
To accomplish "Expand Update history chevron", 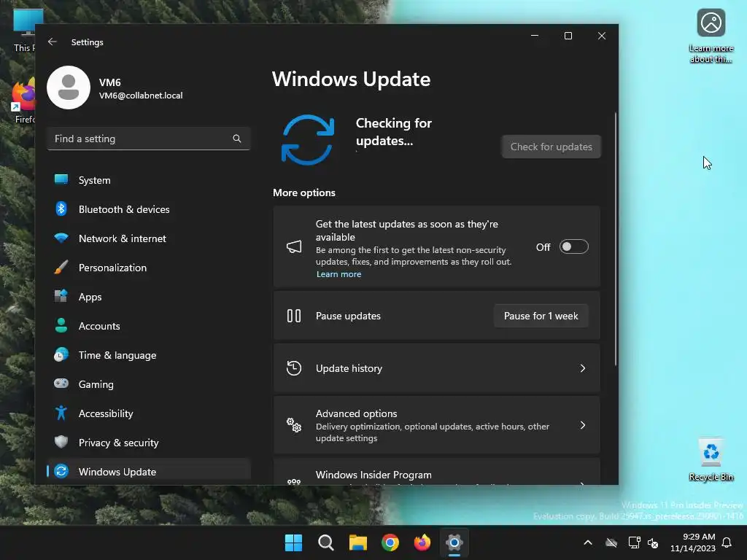I will pos(583,368).
